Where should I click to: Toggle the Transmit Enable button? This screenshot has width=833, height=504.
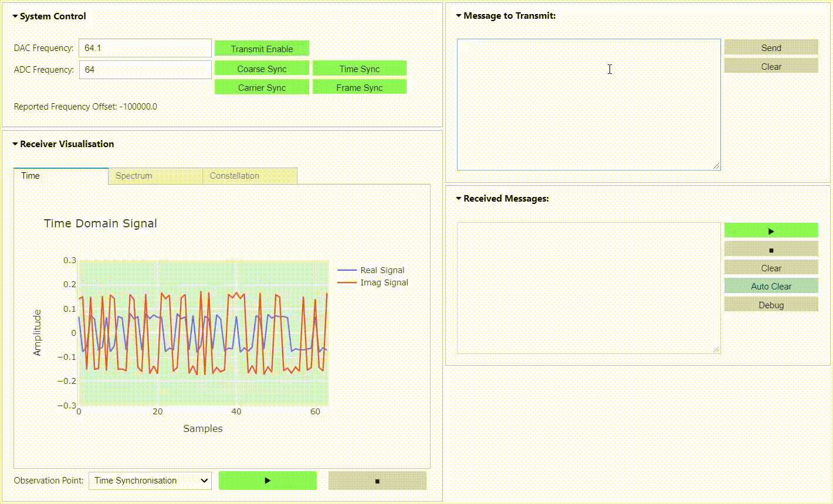[262, 49]
